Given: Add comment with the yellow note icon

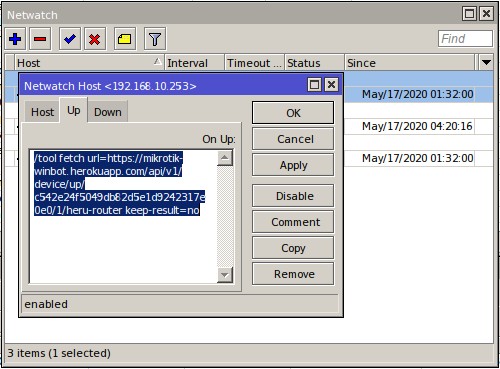Looking at the screenshot, I should (125, 39).
